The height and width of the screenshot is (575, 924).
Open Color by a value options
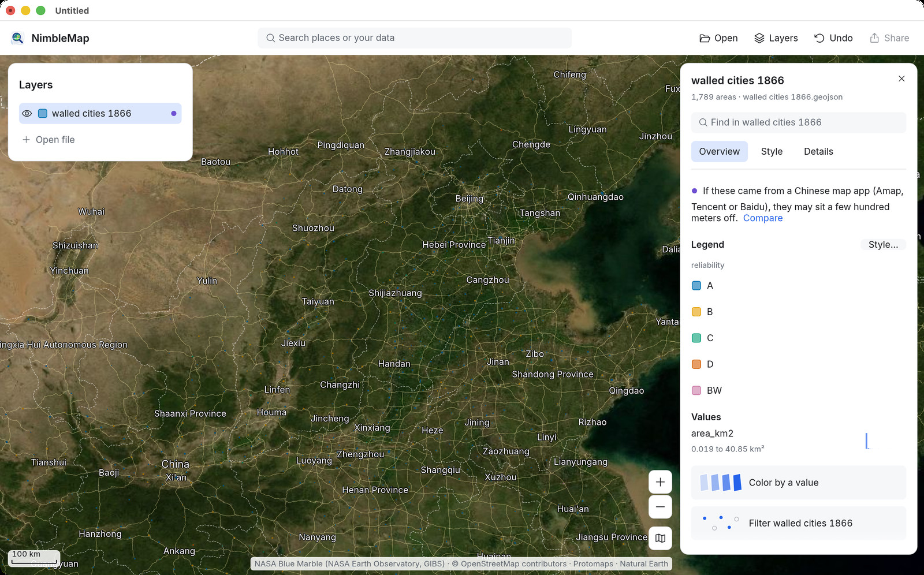[x=799, y=483]
